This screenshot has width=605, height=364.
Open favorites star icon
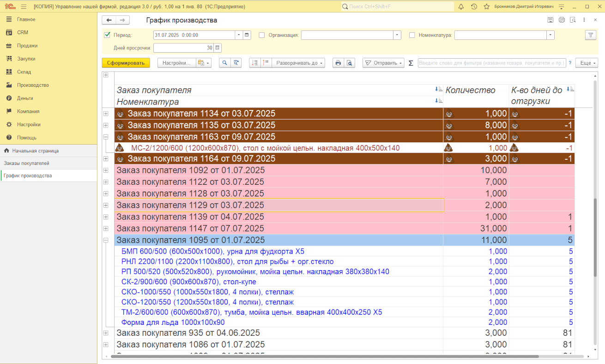(x=486, y=6)
